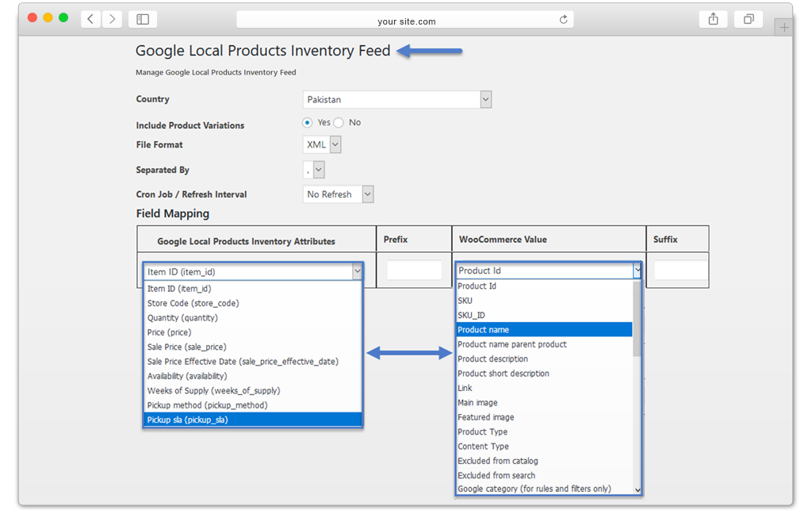
Task: Open the Separated By dropdown
Action: [x=313, y=169]
